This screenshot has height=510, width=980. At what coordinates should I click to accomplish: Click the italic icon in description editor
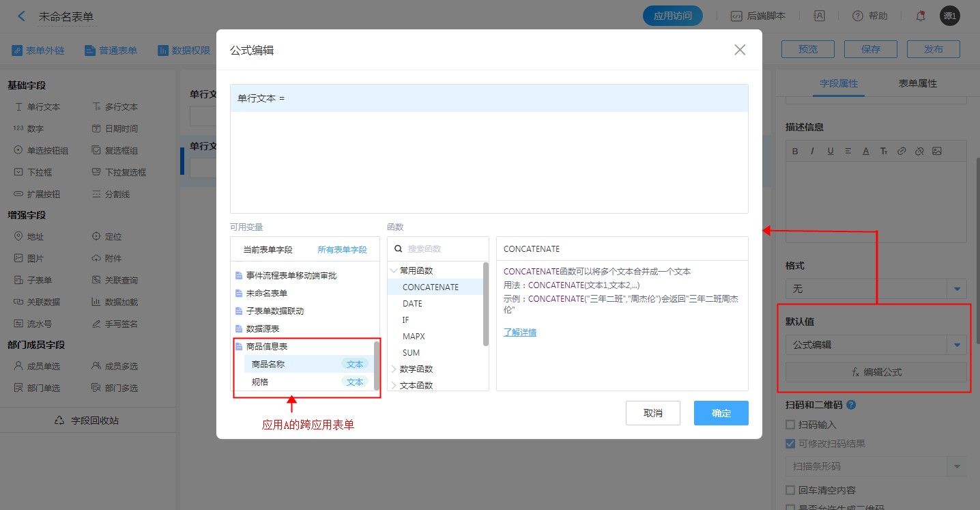(x=812, y=151)
